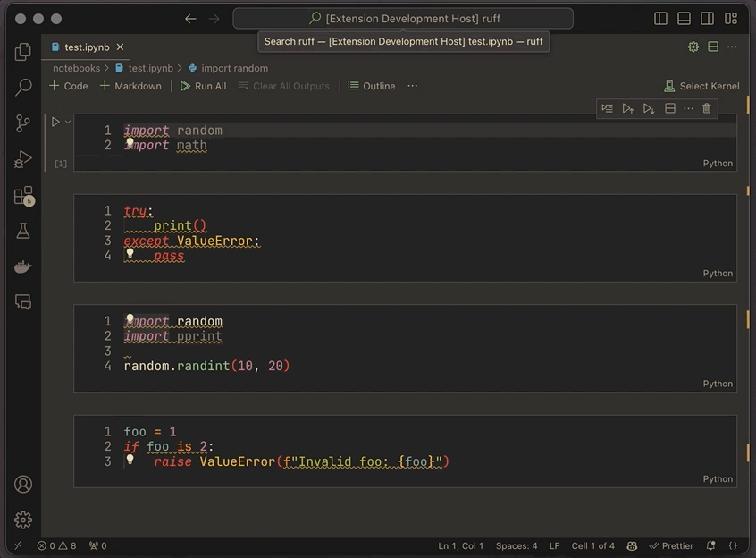Open the Source Control view
Image resolution: width=756 pixels, height=558 pixels.
tap(22, 123)
